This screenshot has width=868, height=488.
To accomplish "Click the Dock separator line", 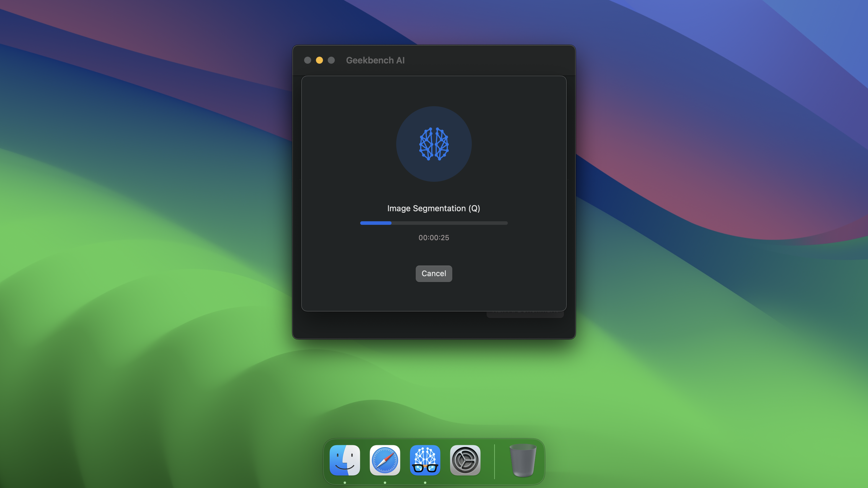I will [494, 461].
